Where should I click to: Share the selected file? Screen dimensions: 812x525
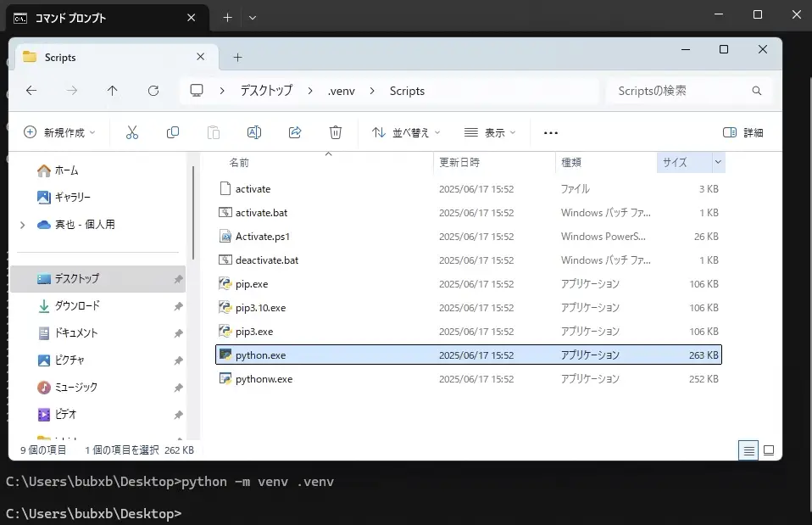pyautogui.click(x=295, y=132)
